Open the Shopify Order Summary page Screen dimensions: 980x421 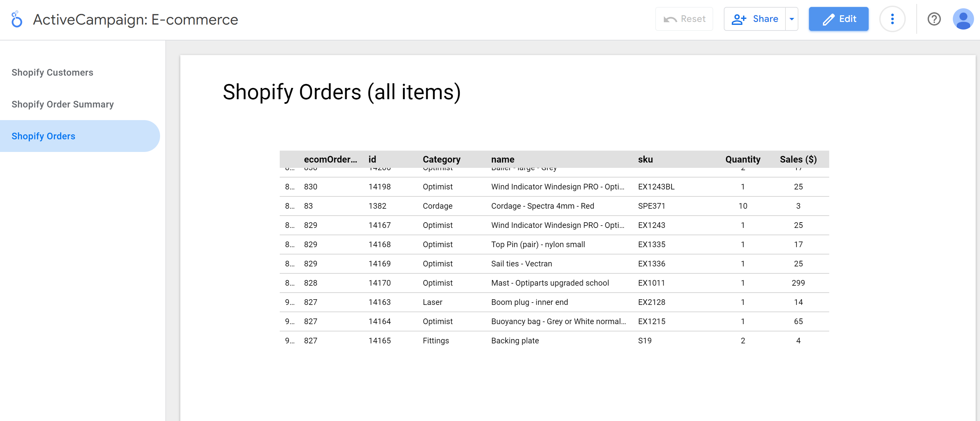(x=63, y=105)
